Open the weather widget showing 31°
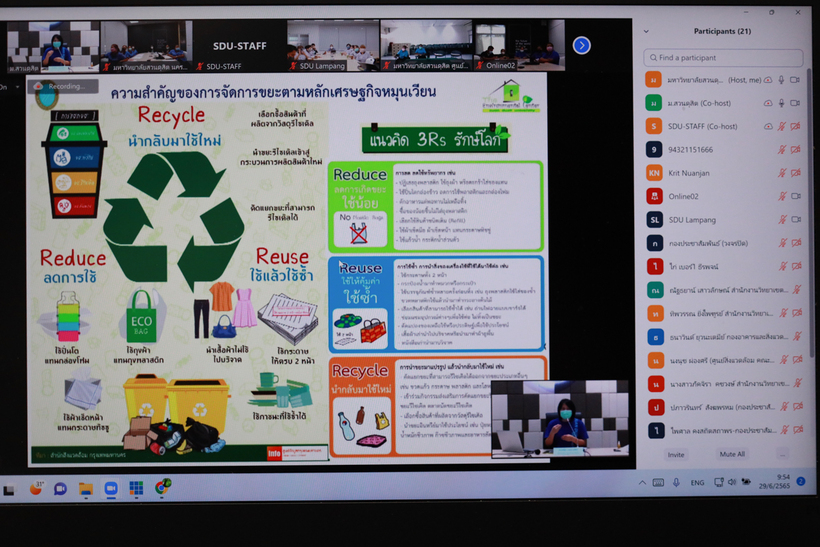The width and height of the screenshot is (820, 547). click(x=36, y=488)
